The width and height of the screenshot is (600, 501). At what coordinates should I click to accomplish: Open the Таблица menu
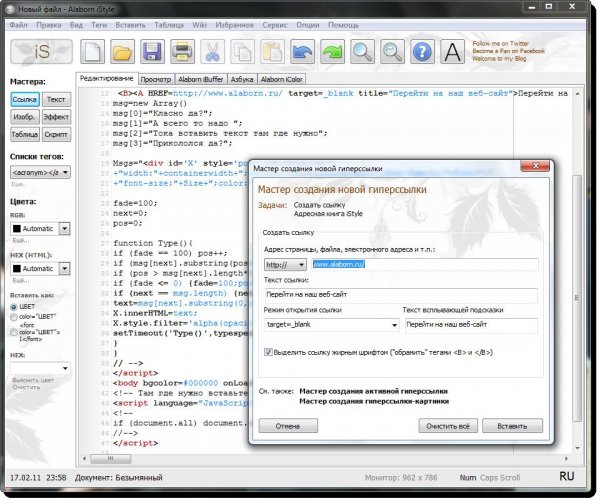point(169,25)
